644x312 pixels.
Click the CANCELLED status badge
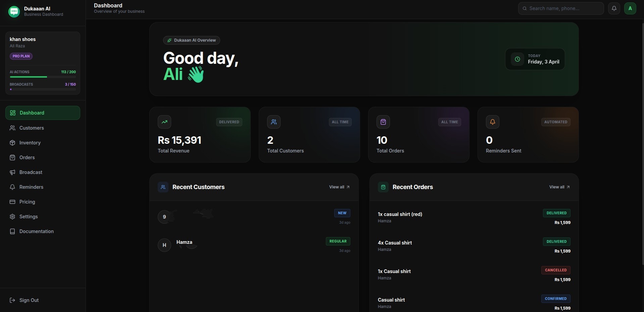tap(556, 270)
